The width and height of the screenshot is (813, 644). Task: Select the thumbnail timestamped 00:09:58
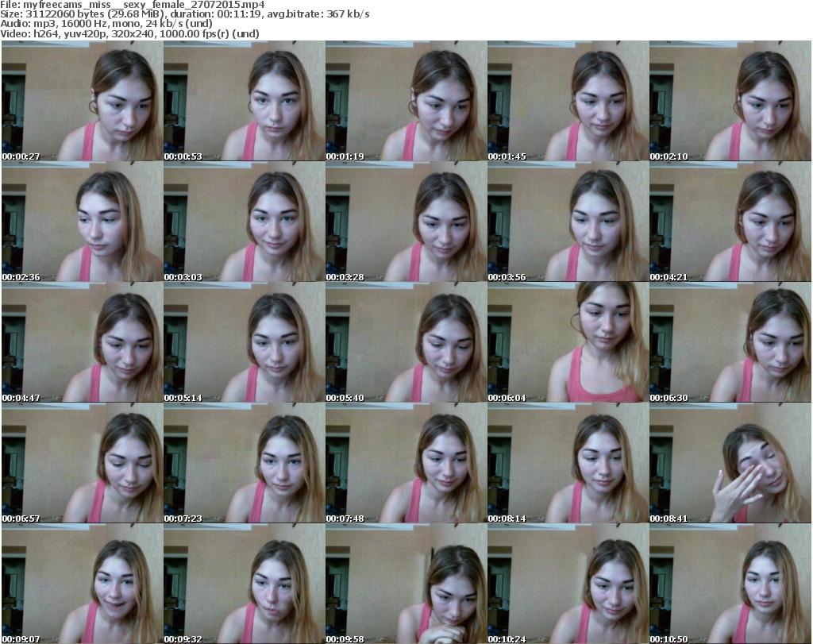coord(406,584)
